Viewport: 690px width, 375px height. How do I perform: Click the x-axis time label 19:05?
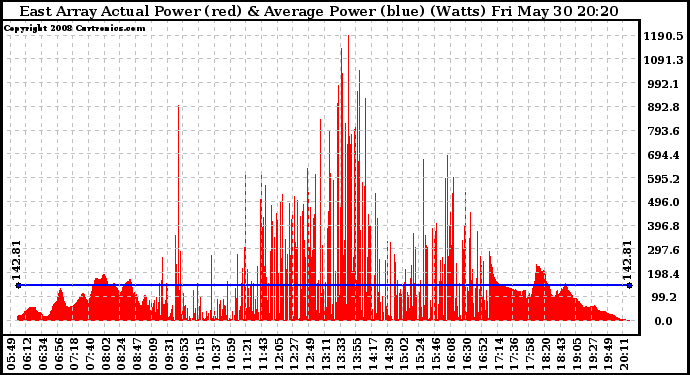pos(577,354)
